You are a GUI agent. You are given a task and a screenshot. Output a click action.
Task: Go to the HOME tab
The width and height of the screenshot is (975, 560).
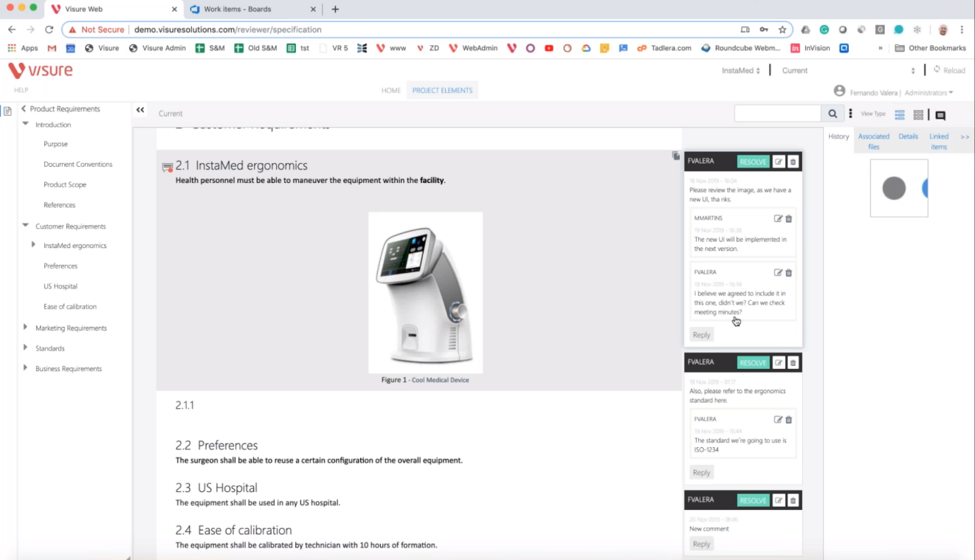[390, 91]
